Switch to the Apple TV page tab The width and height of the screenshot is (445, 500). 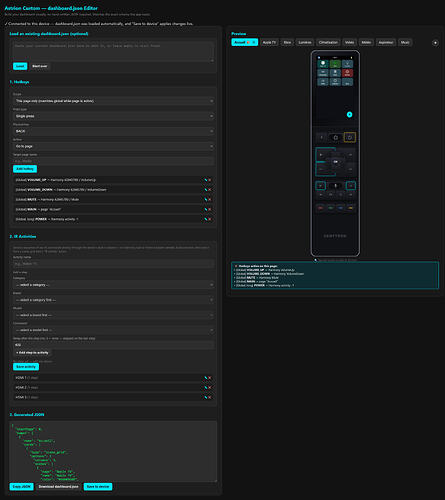(269, 42)
